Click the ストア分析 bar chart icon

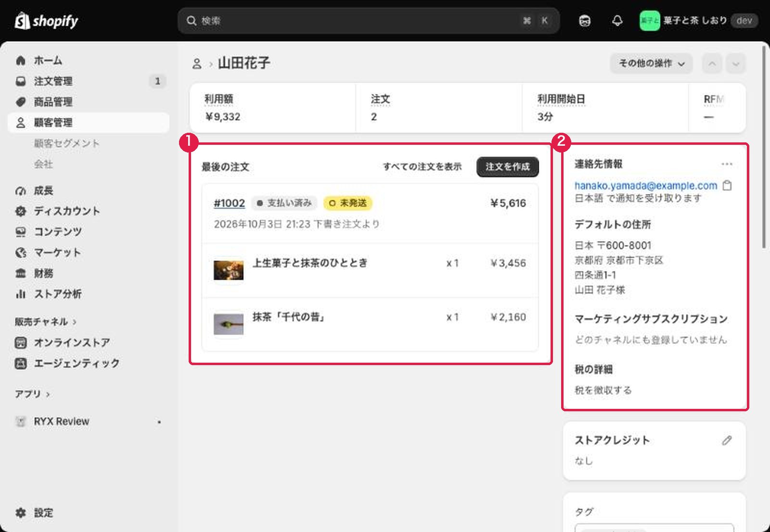click(21, 294)
